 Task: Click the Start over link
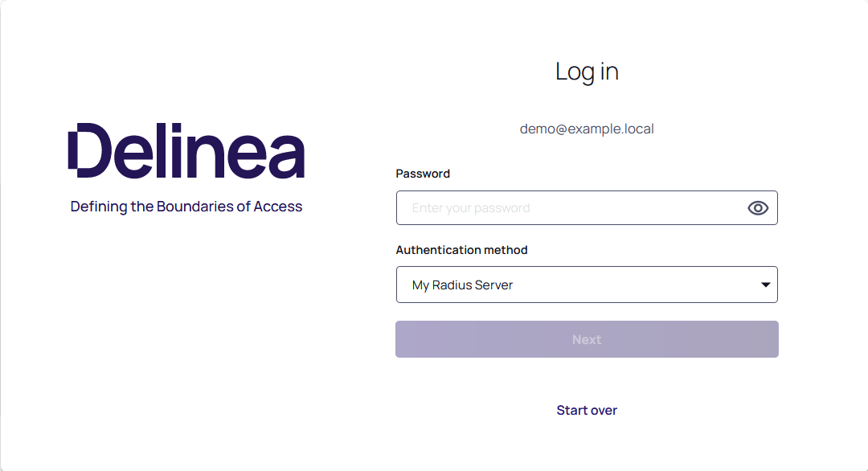(587, 410)
